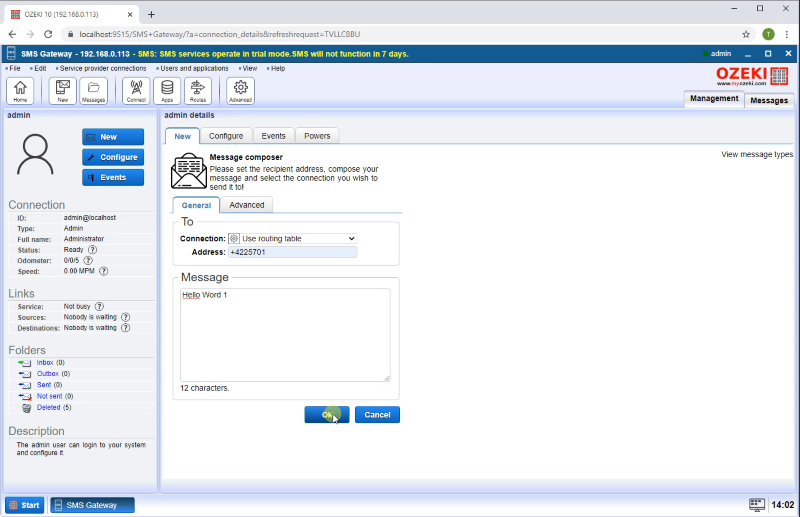The image size is (800, 517).
Task: Click the blue Events button
Action: pos(113,177)
